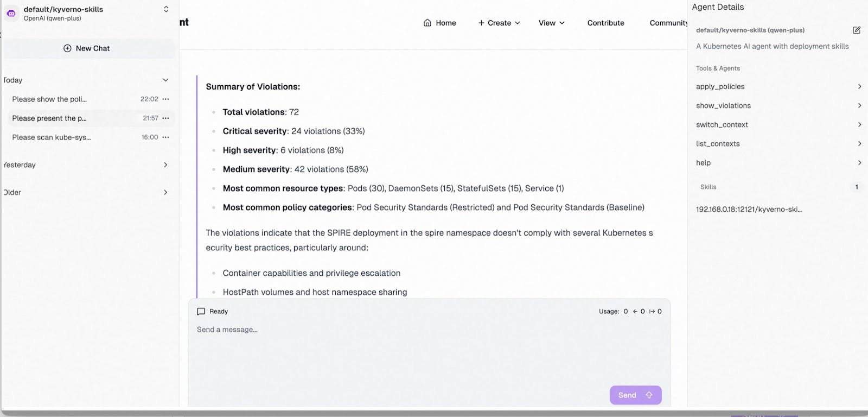This screenshot has height=417, width=868.
Task: Click the flag icon beside the Ready status
Action: tap(200, 311)
